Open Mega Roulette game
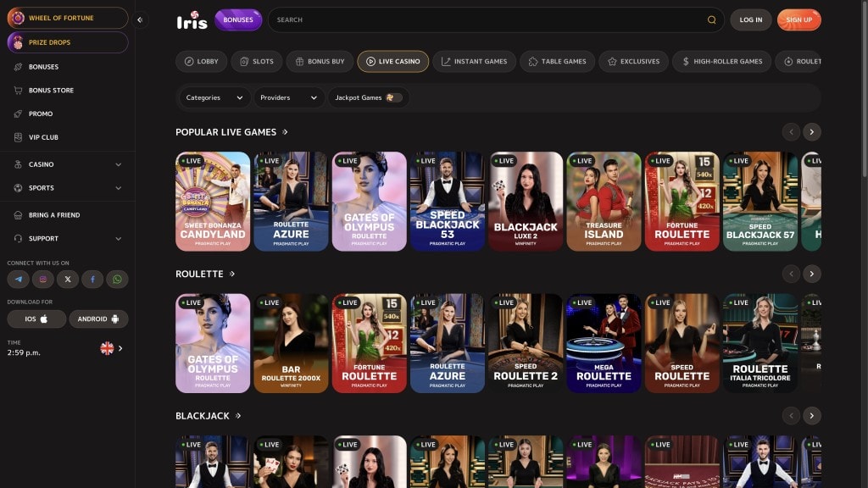The image size is (868, 488). [604, 343]
